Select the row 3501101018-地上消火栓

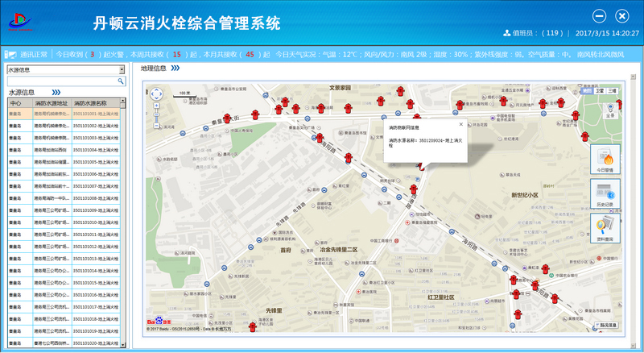point(64,319)
